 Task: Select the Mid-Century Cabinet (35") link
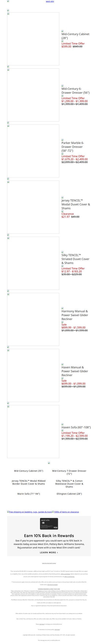pos(29,471)
